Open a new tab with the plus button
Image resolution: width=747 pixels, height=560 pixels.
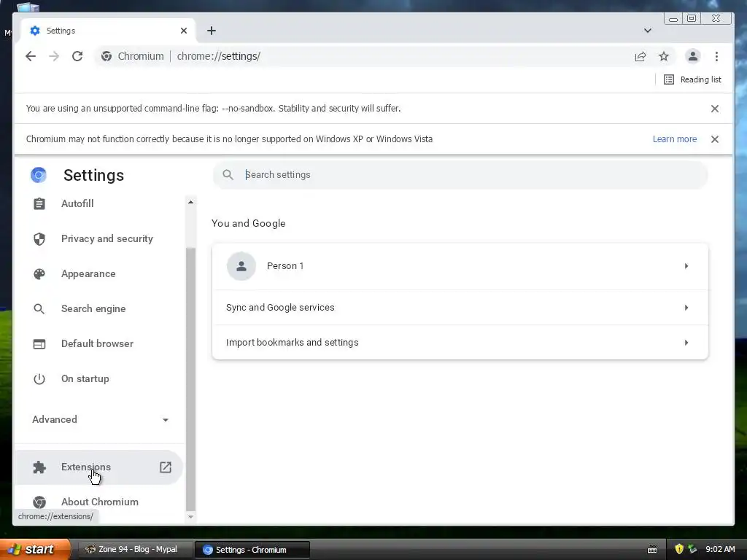click(x=212, y=31)
